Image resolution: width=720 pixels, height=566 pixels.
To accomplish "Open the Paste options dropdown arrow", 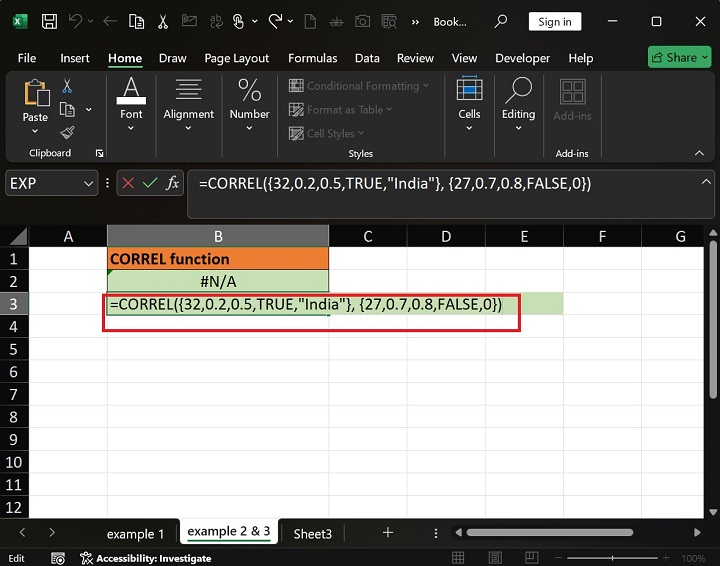I will coord(35,131).
